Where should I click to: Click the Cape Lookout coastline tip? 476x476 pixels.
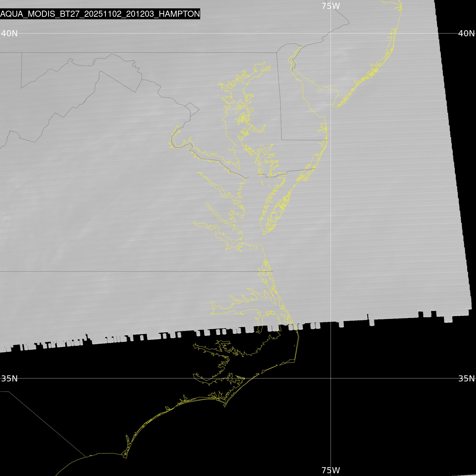click(225, 407)
